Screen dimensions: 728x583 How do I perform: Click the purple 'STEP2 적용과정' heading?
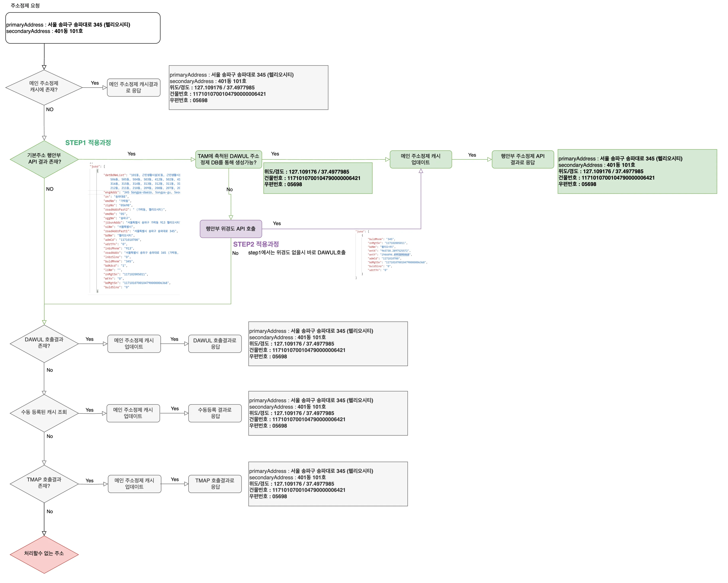click(256, 244)
